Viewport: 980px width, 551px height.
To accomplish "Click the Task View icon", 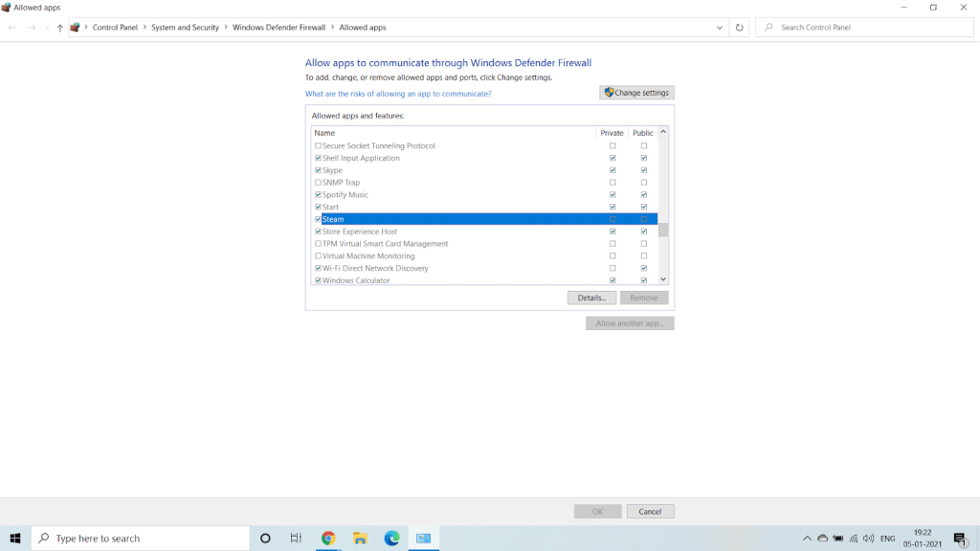I will point(296,538).
